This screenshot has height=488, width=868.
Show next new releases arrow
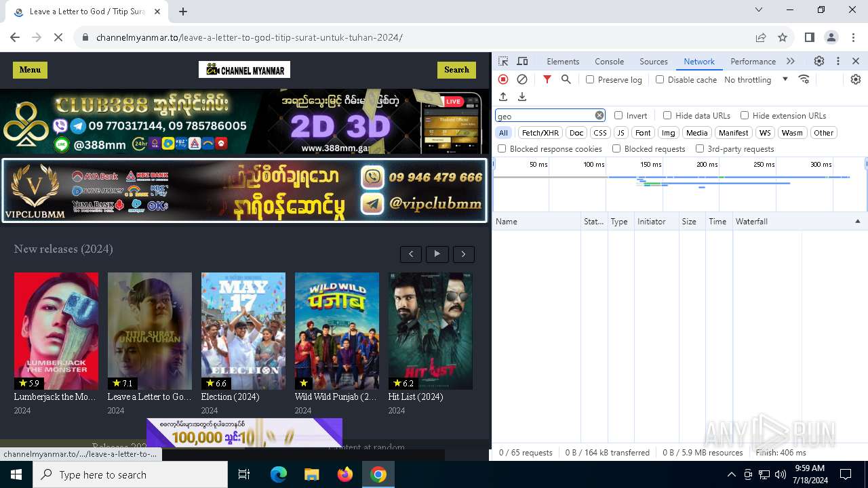pos(464,254)
